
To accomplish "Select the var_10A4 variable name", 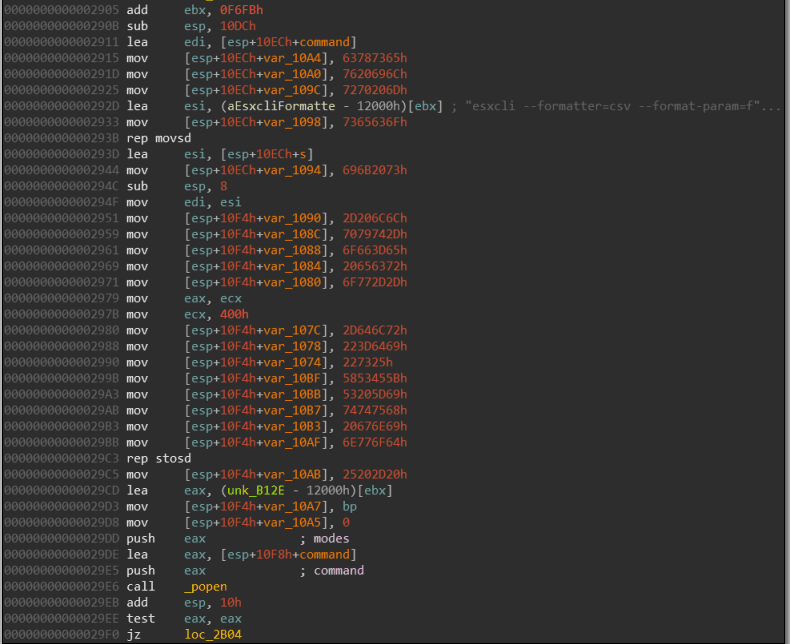I will [x=292, y=58].
